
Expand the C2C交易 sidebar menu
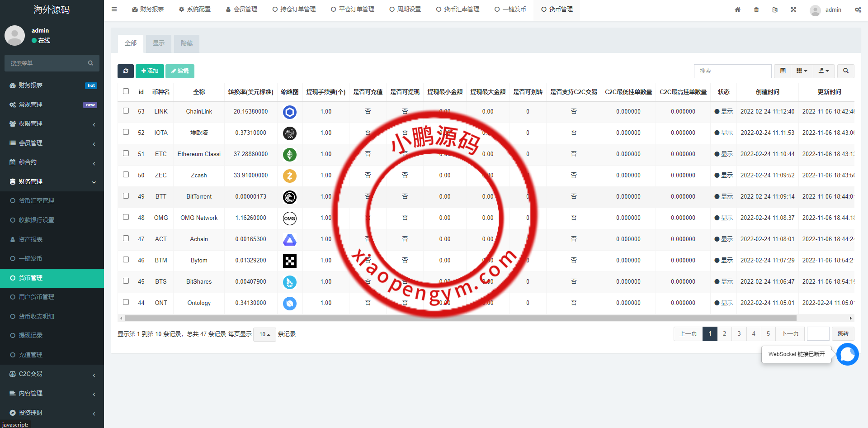[52, 374]
